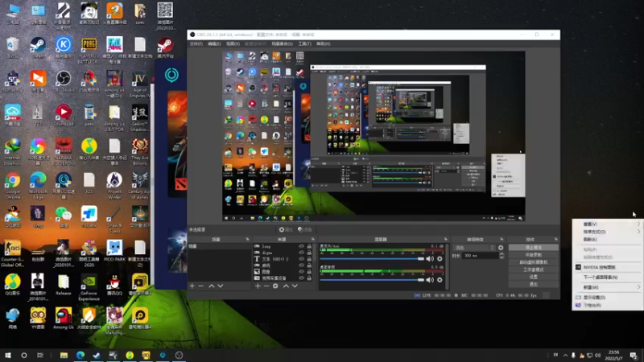Mute the 桌面音频 speaker icon in the mixer

point(430,280)
